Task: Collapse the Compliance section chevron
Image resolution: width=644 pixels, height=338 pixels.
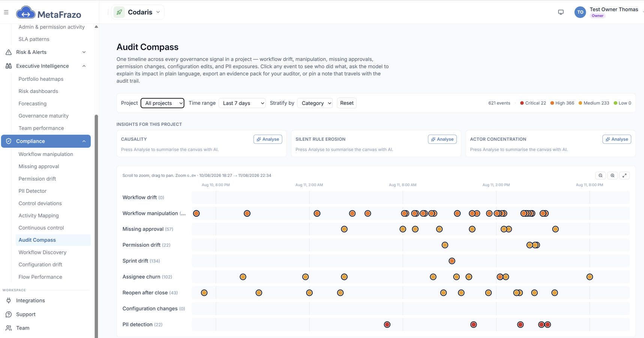Action: point(84,141)
